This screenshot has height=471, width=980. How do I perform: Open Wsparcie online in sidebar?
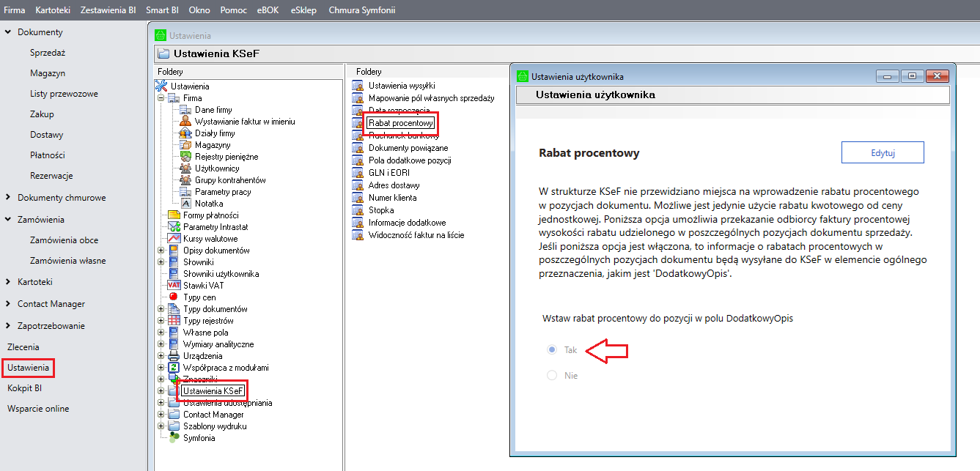coord(38,409)
